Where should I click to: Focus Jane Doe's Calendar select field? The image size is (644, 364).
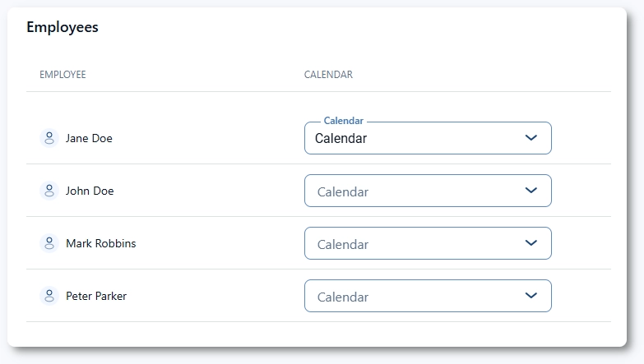coord(411,139)
